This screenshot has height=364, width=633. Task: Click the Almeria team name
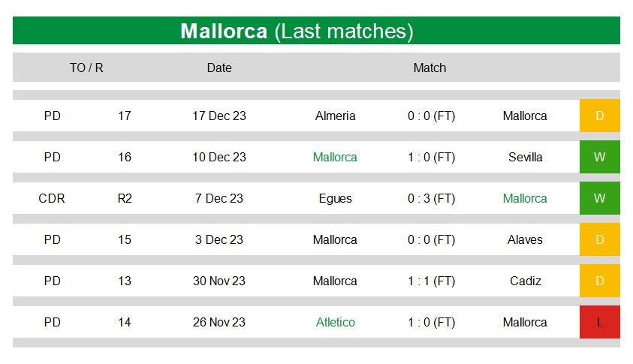pos(335,116)
